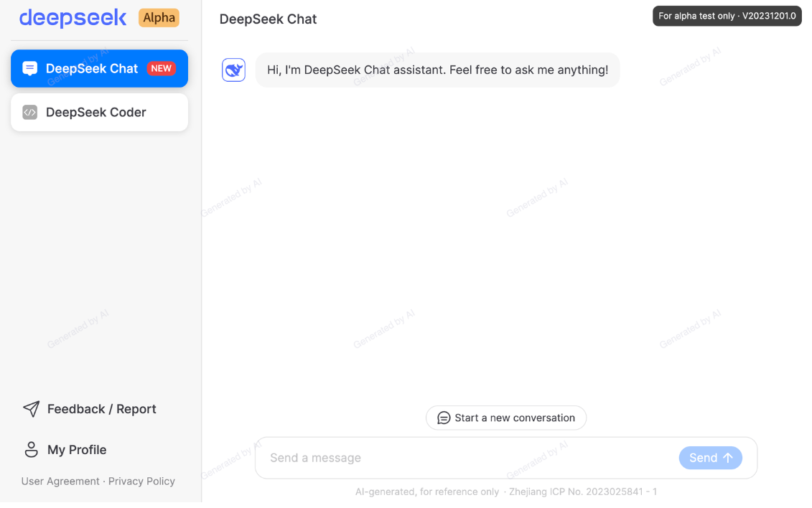
Task: Open My Profile
Action: click(x=65, y=450)
